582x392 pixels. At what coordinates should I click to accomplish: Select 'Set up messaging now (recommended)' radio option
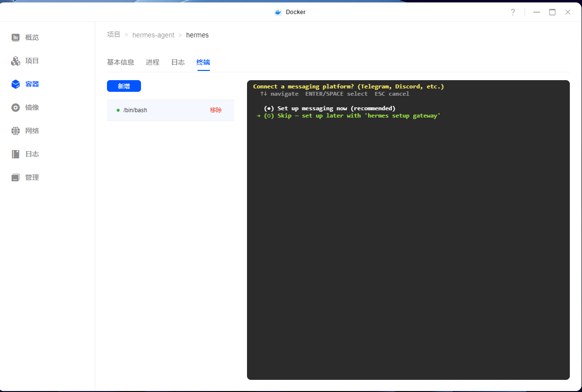click(330, 108)
